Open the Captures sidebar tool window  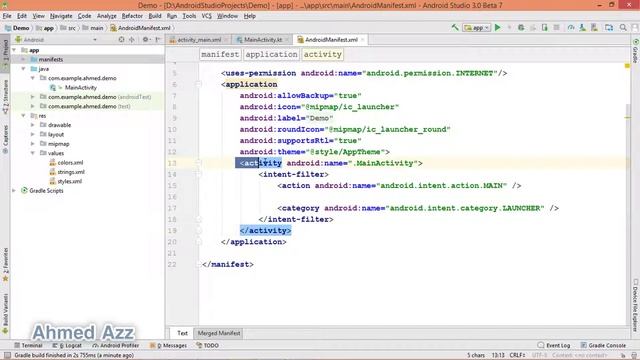[5, 139]
